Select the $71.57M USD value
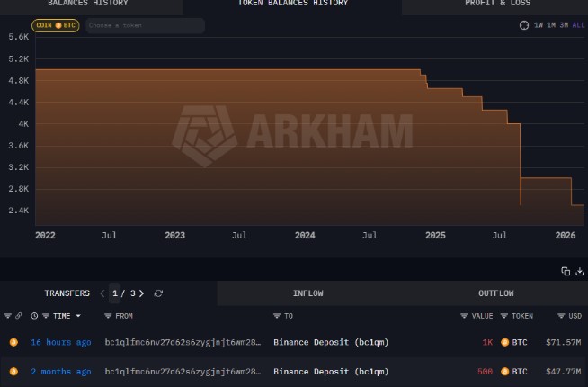Screen dimensions: 588x387 pyautogui.click(x=563, y=342)
